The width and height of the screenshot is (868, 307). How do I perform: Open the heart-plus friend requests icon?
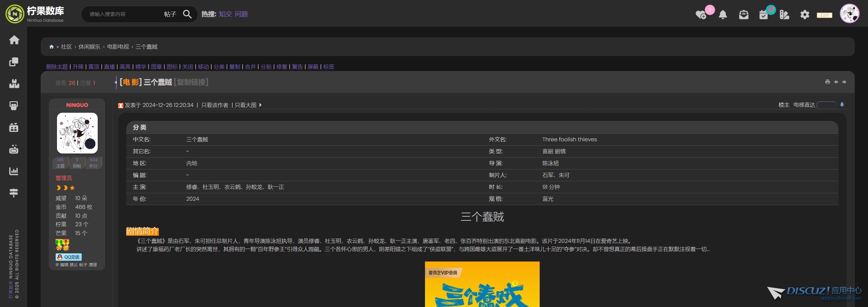[701, 15]
